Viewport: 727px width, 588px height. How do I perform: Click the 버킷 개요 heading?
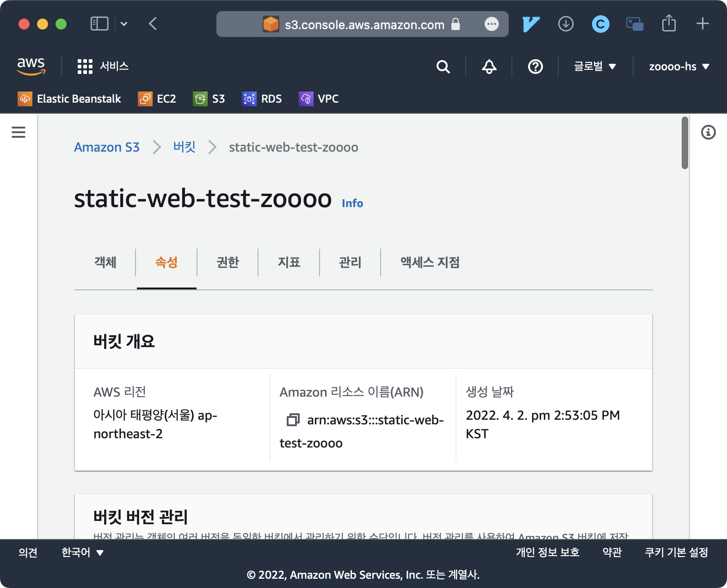[x=124, y=341]
